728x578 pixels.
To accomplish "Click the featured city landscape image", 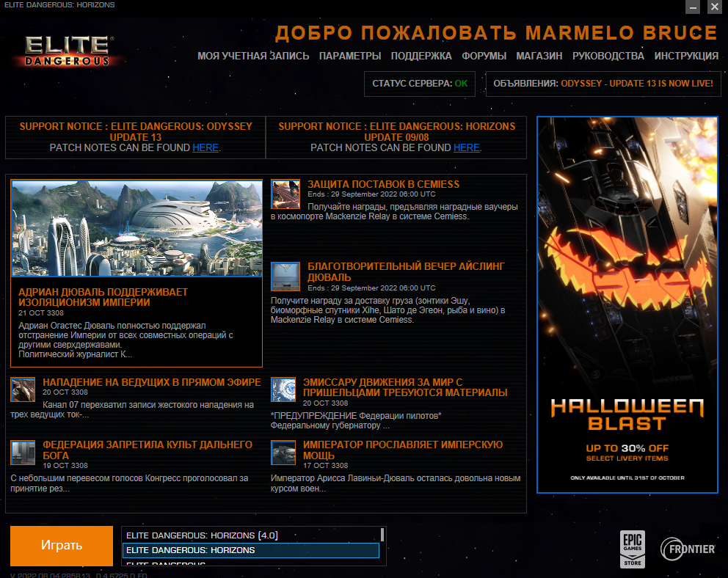I will 136,228.
